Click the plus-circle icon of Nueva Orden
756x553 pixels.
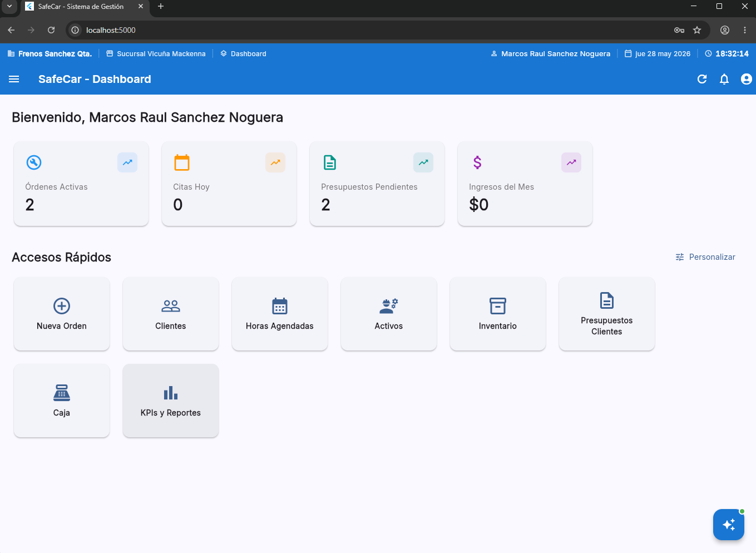tap(62, 306)
